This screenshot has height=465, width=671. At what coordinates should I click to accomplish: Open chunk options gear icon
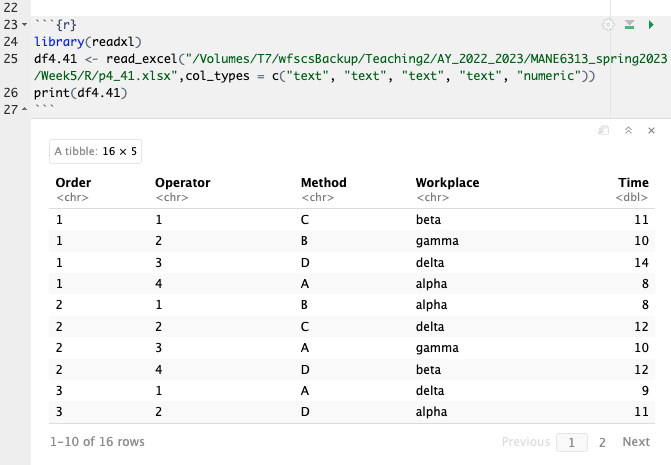608,24
